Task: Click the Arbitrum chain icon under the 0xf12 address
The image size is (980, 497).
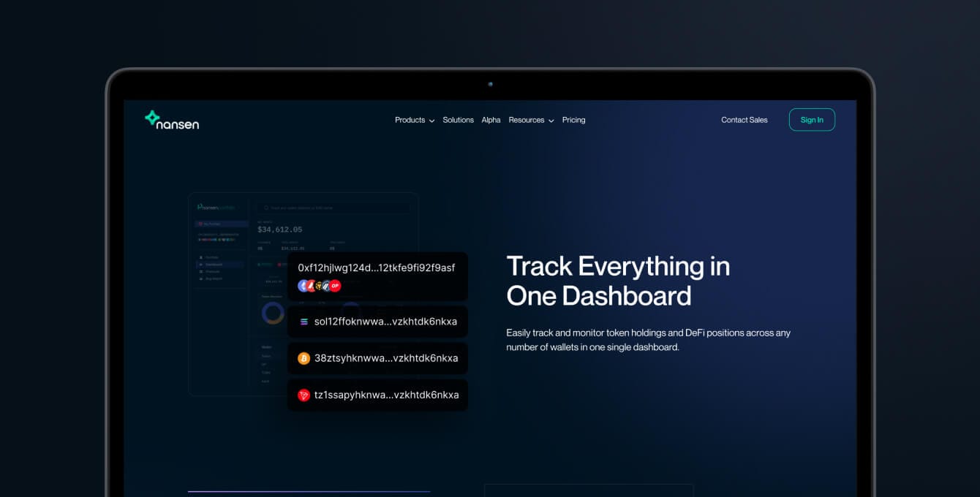Action: pyautogui.click(x=327, y=286)
